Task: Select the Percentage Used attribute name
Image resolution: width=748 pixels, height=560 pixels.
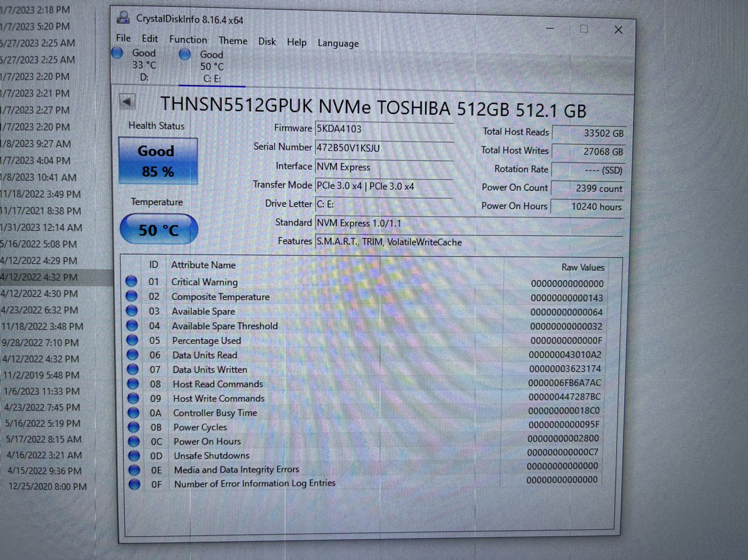Action: pos(206,340)
